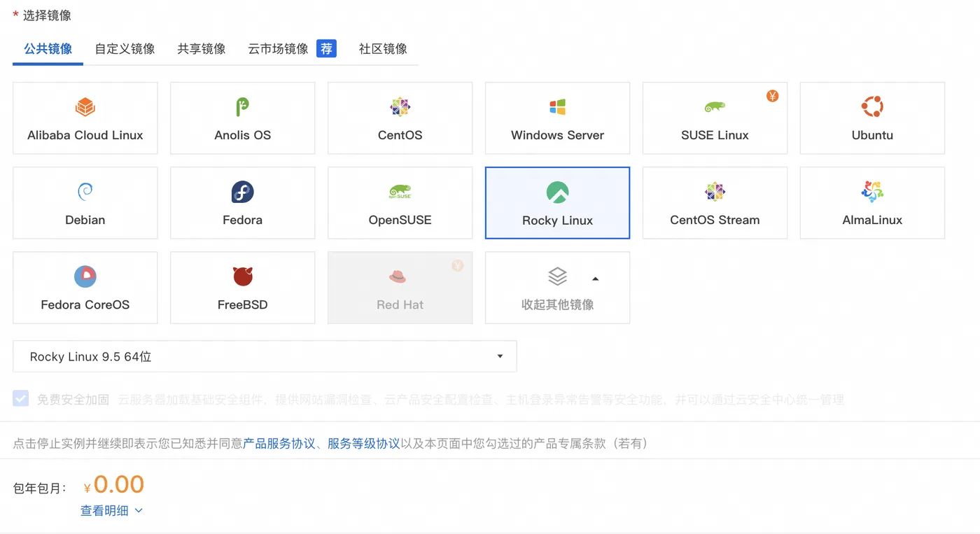Viewport: 980px width, 534px height.
Task: Click the Rocky Linux logo icon
Action: coord(557,192)
